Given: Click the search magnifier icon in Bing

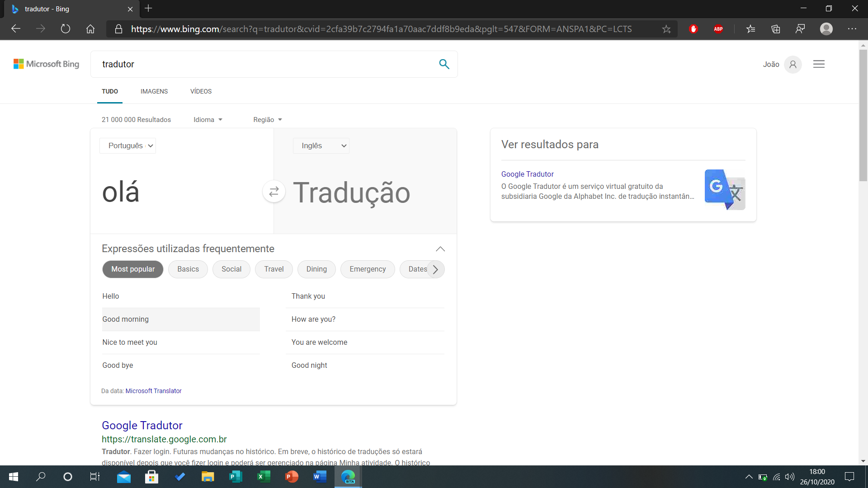Looking at the screenshot, I should point(444,64).
